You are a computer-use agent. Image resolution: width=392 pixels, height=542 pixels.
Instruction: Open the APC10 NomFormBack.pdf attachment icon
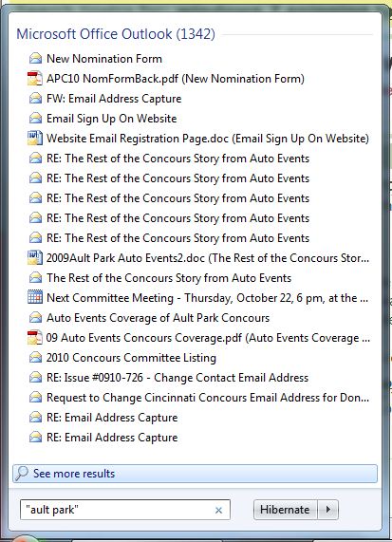35,79
